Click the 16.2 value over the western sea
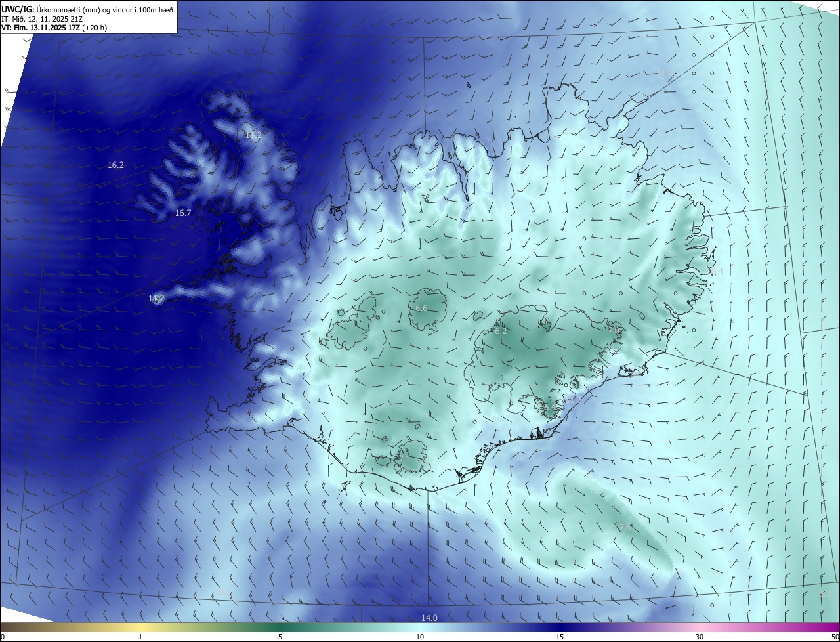This screenshot has width=840, height=642. 115,165
